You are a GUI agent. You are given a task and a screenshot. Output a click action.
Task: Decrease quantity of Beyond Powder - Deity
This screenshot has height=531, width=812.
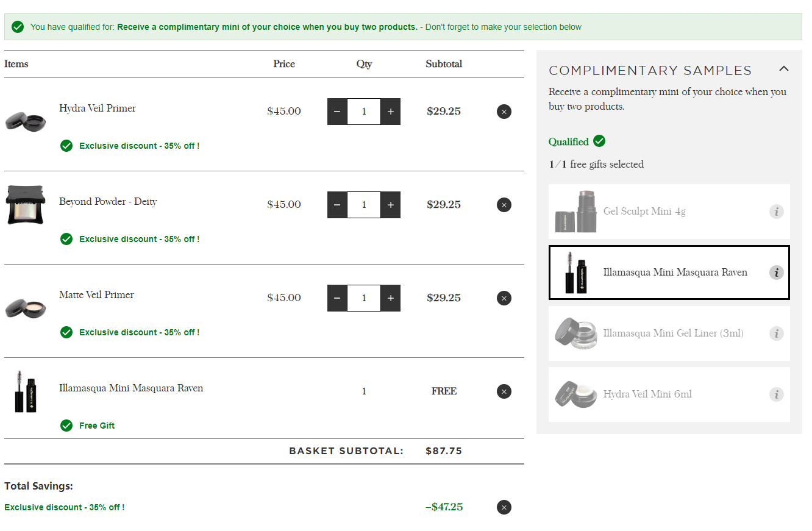click(337, 205)
